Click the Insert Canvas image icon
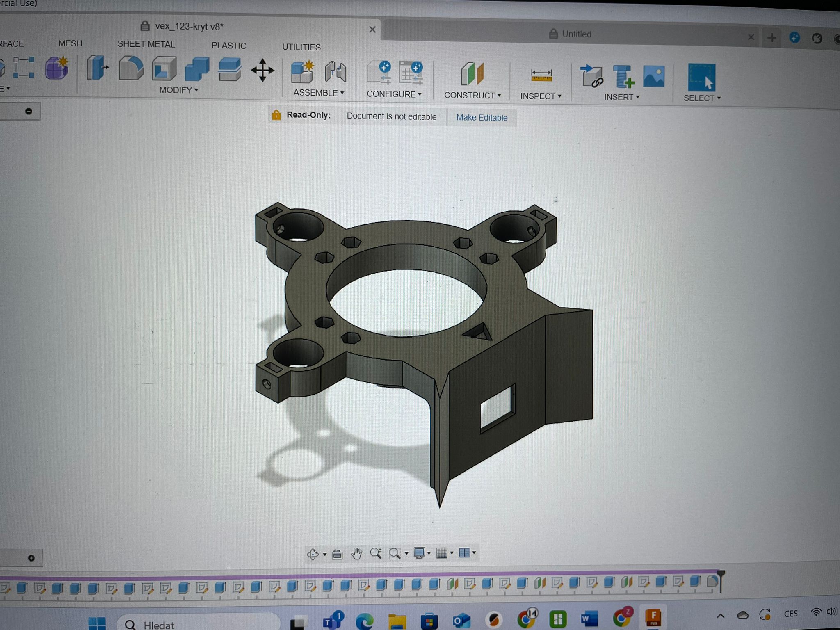Viewport: 840px width, 630px height. click(654, 76)
